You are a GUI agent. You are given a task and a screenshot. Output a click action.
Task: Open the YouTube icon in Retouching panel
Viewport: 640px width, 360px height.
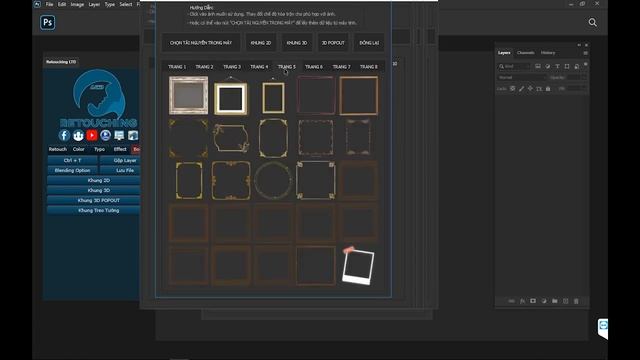tap(92, 136)
